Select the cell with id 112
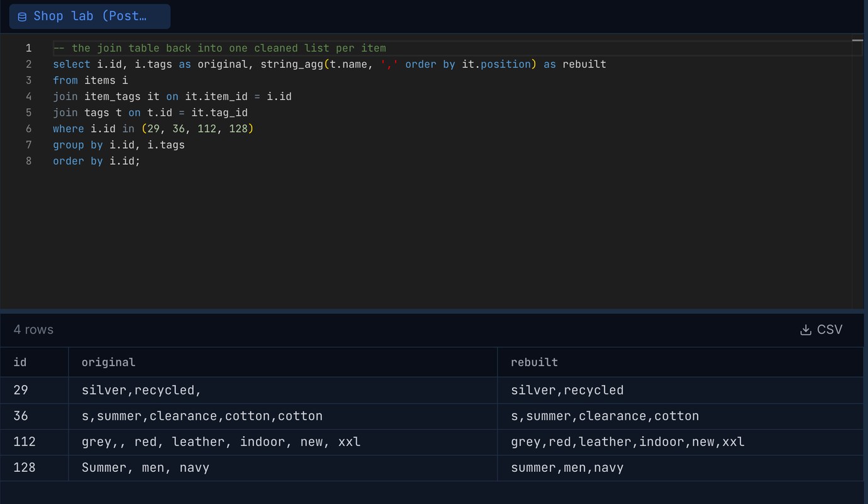 35,442
